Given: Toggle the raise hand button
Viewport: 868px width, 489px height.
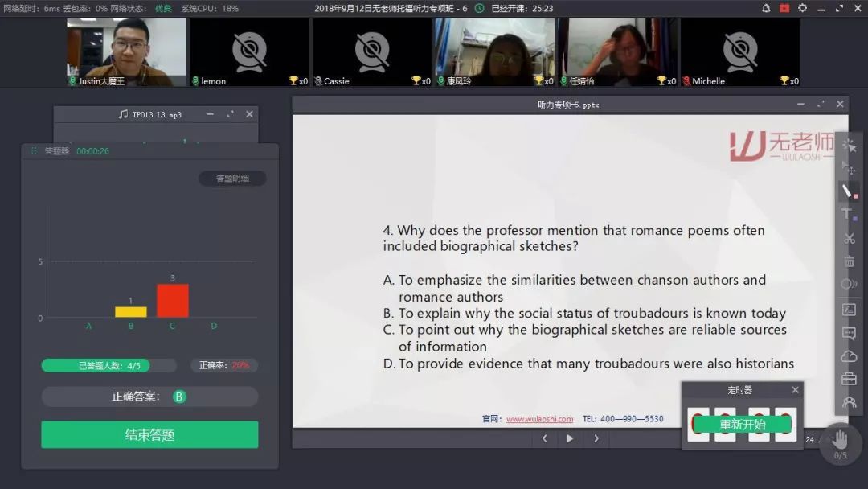Looking at the screenshot, I should pos(840,440).
